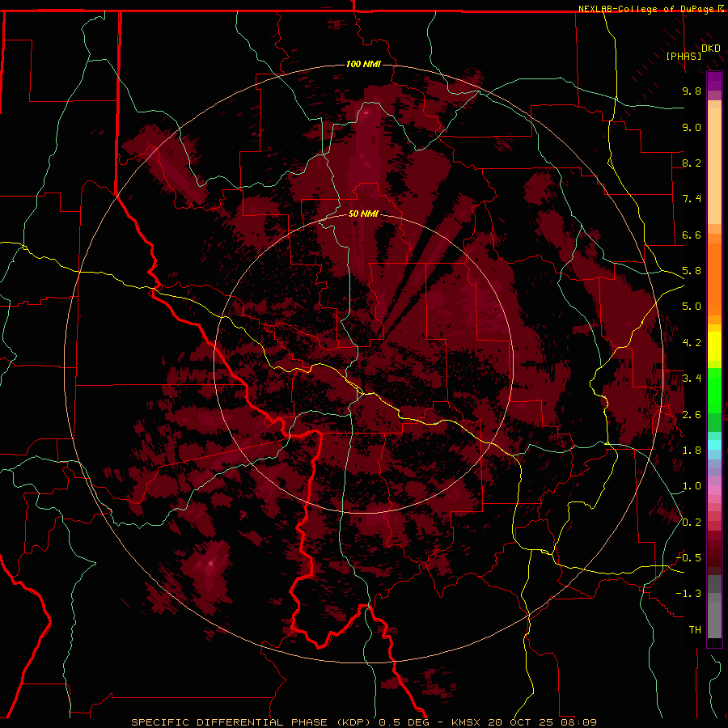
Task: Click the 1.8 value on the scale
Action: 692,451
